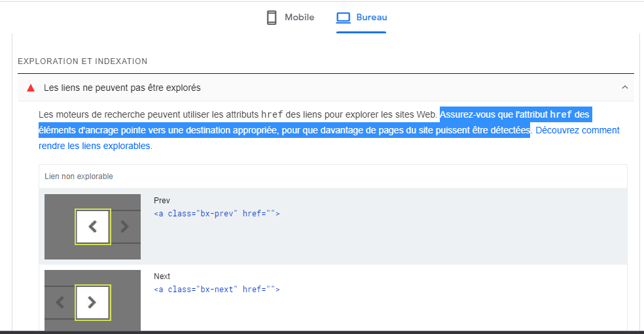The image size is (644, 334).
Task: Click the "Exploration et indexation" section heading
Action: point(82,61)
